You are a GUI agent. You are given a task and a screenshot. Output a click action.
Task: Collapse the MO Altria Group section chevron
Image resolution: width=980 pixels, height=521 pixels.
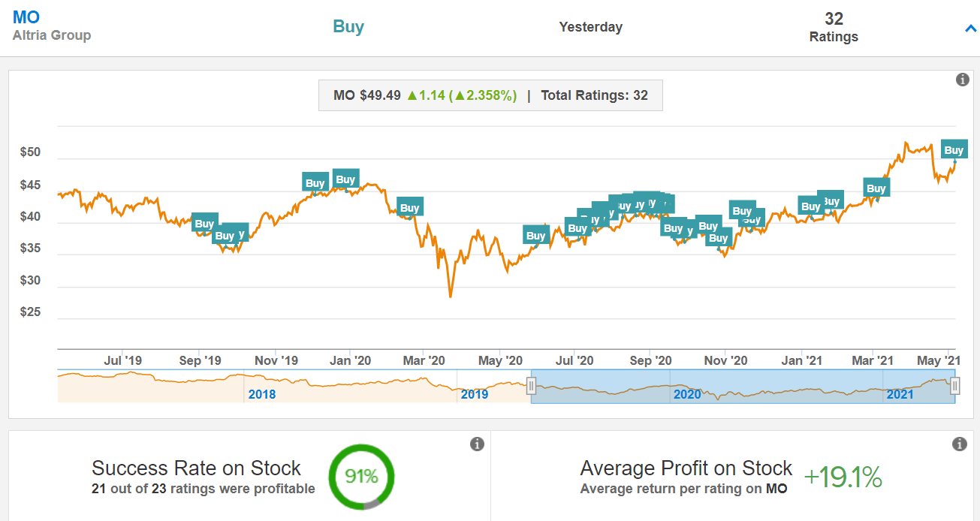click(969, 29)
